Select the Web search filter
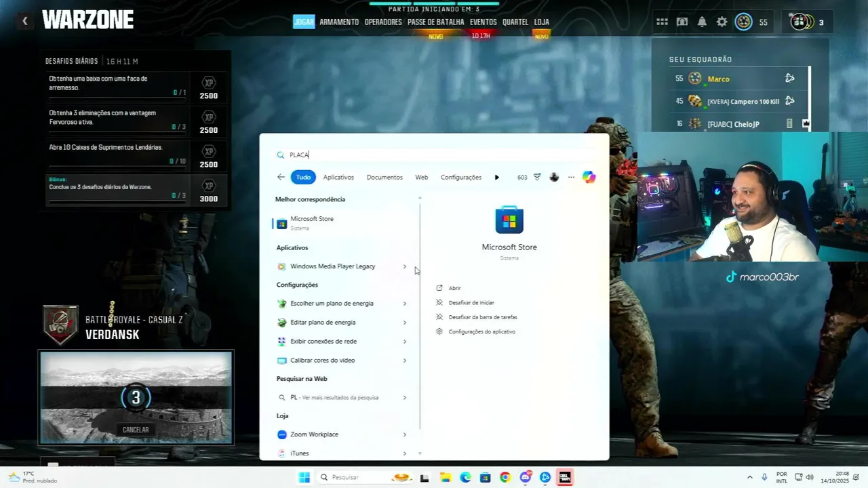The image size is (868, 488). [x=422, y=177]
